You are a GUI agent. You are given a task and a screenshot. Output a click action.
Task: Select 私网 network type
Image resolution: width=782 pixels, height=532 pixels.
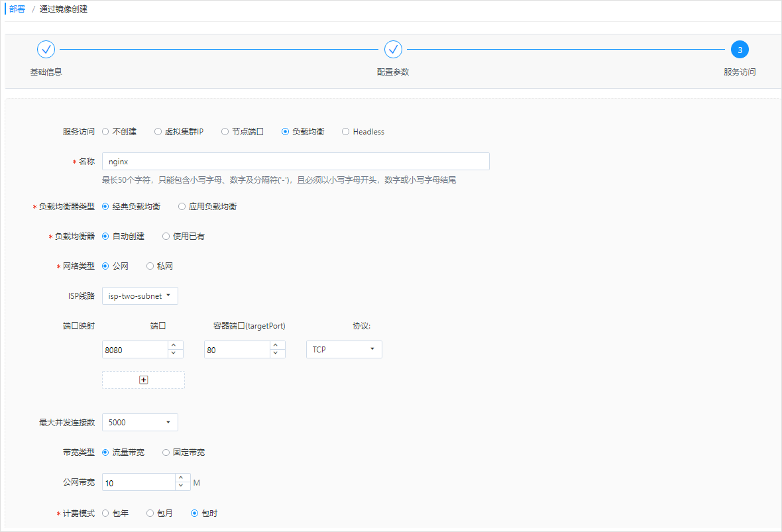[150, 266]
